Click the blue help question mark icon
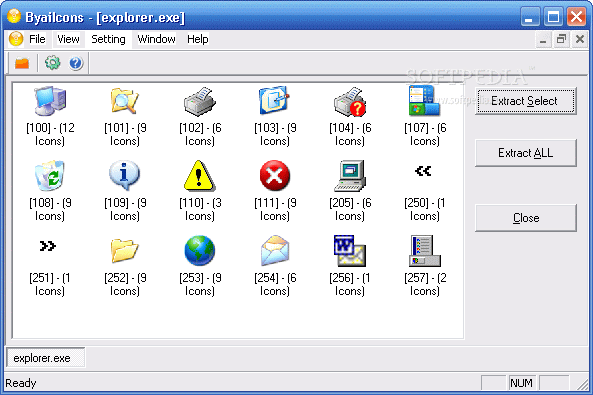This screenshot has width=593, height=395. pyautogui.click(x=76, y=63)
